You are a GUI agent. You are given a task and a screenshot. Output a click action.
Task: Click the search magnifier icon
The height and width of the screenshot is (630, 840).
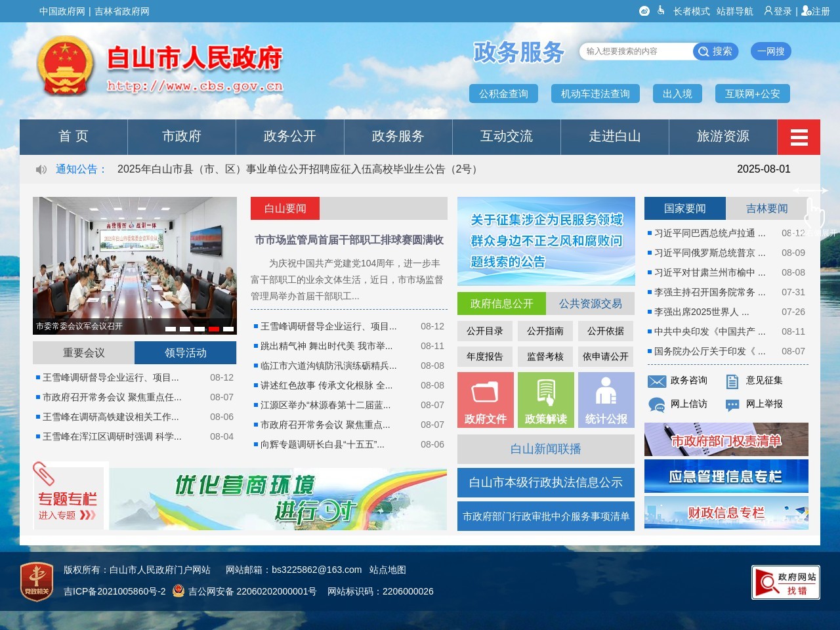703,51
